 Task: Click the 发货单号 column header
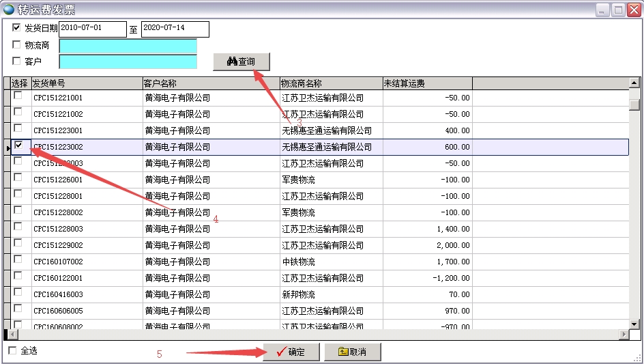pos(87,83)
